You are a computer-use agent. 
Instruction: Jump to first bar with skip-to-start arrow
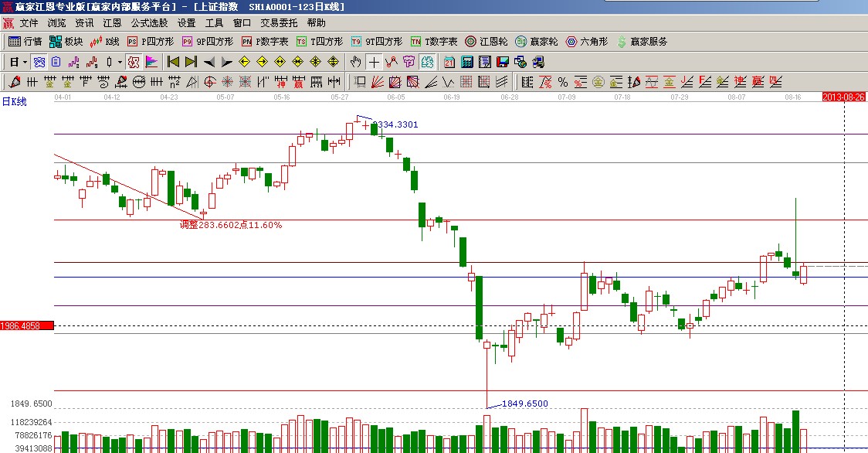(x=173, y=62)
